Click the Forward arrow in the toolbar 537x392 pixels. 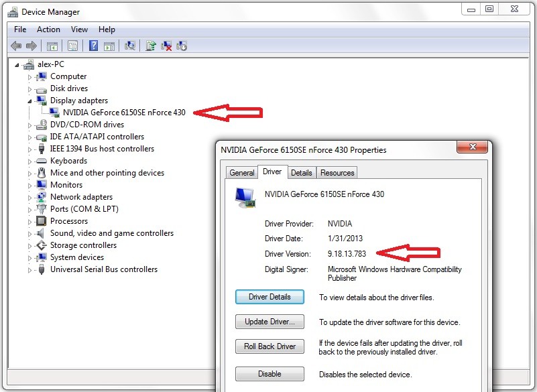pos(31,46)
